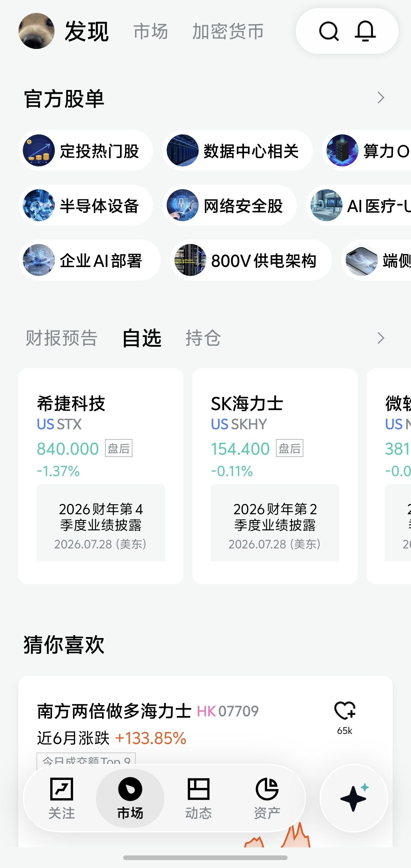Expand the 自选 section arrow
Image resolution: width=411 pixels, height=868 pixels.
[381, 338]
